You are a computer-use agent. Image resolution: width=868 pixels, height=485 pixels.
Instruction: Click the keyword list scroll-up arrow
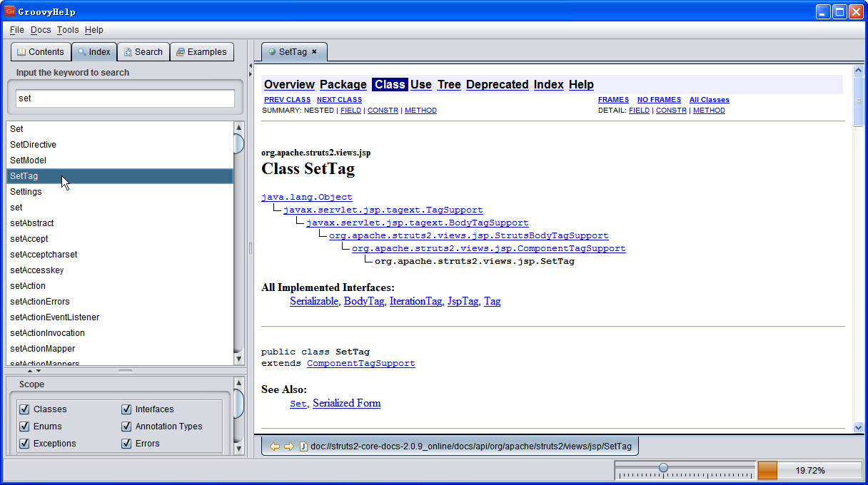tap(239, 128)
